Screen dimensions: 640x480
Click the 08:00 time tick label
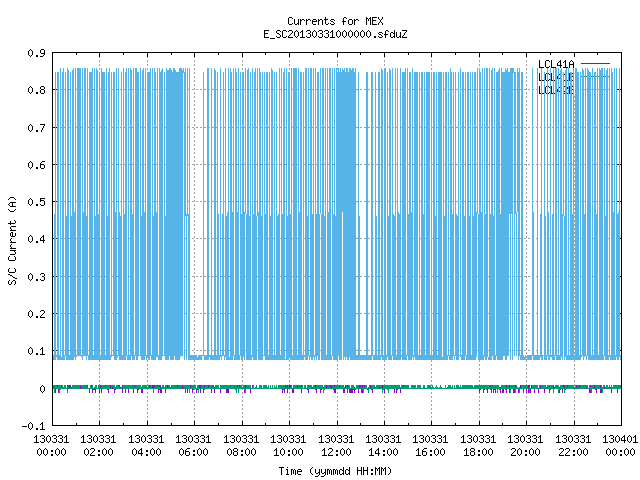[241, 452]
